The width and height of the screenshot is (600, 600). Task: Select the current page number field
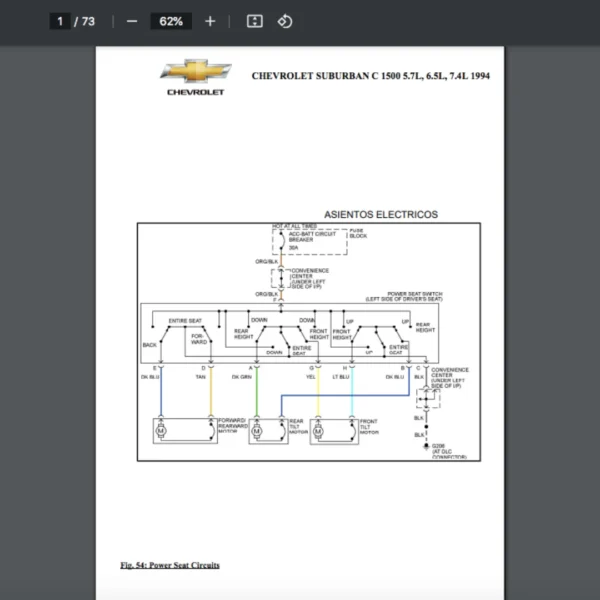click(x=60, y=21)
